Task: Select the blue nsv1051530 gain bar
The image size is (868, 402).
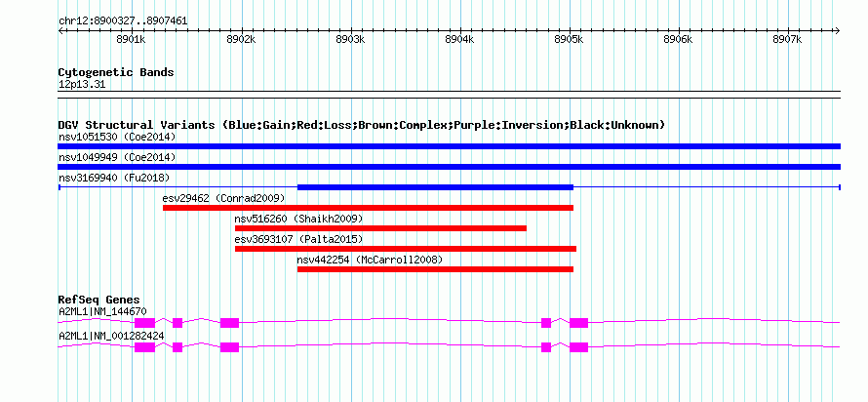Action: (449, 146)
